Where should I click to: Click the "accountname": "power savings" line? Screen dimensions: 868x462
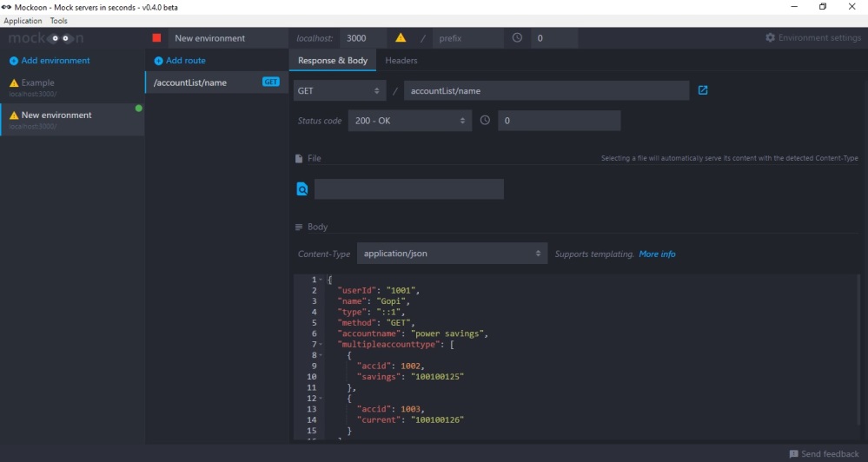coord(413,333)
